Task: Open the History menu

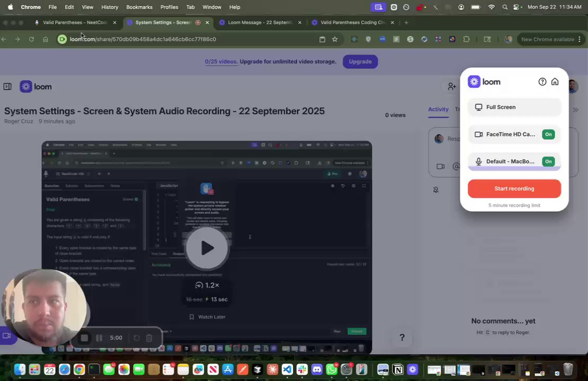Action: [110, 7]
